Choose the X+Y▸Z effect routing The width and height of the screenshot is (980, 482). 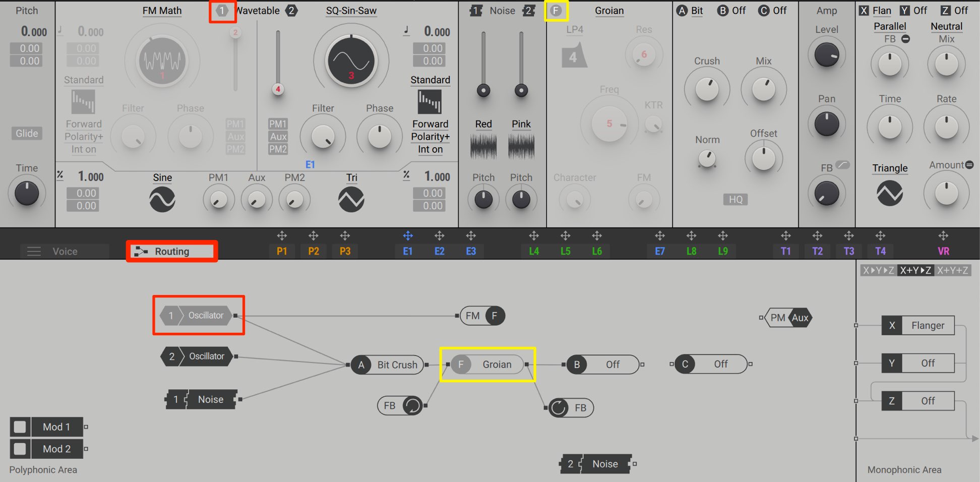click(915, 270)
